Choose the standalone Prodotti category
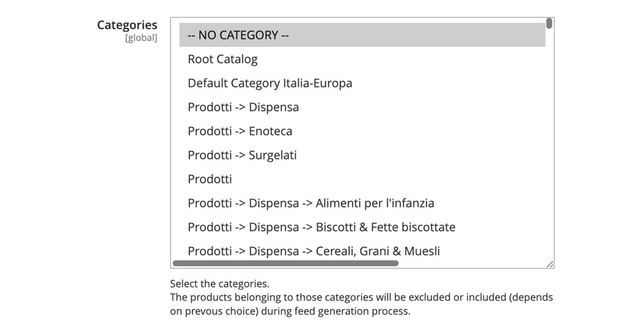The height and width of the screenshot is (333, 644). [x=209, y=179]
